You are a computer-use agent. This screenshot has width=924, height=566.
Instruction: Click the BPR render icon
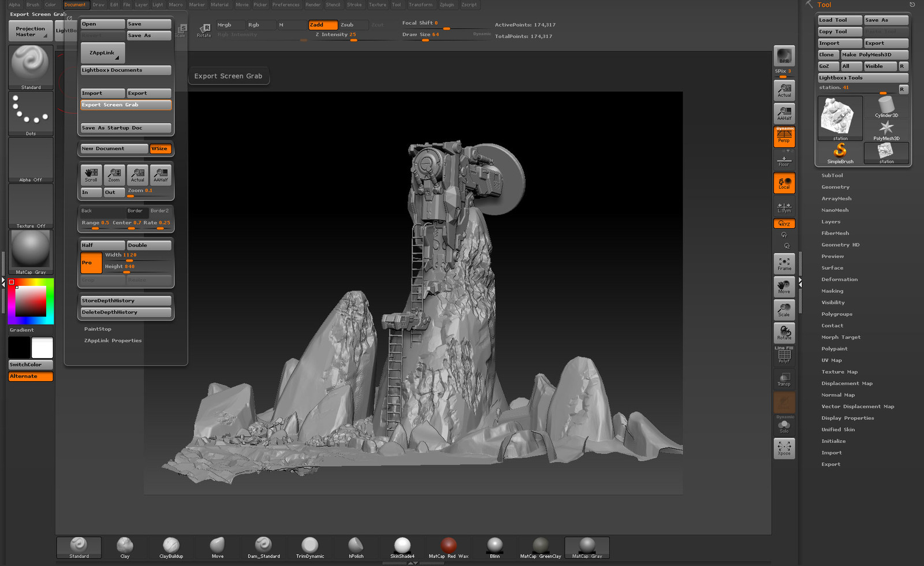(784, 55)
